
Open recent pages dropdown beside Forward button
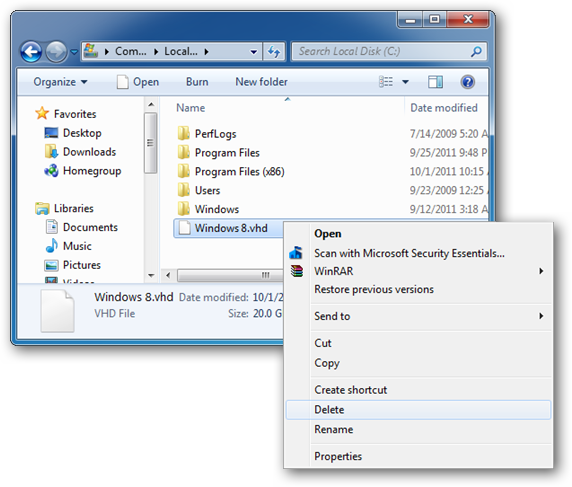[x=74, y=52]
